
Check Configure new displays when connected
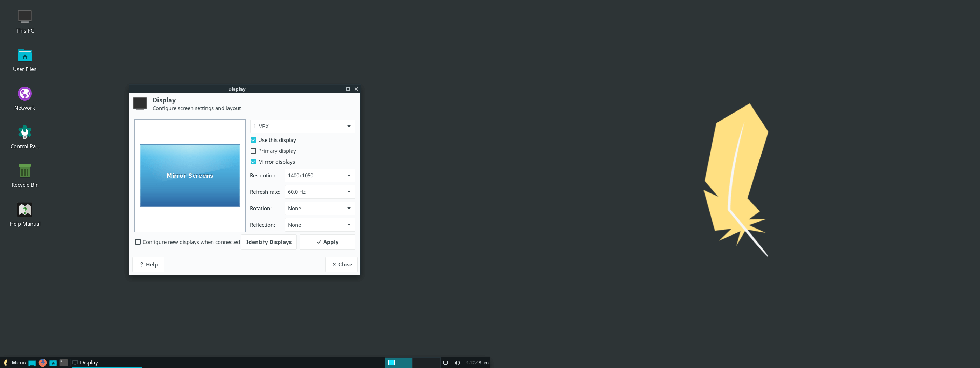[x=138, y=242]
